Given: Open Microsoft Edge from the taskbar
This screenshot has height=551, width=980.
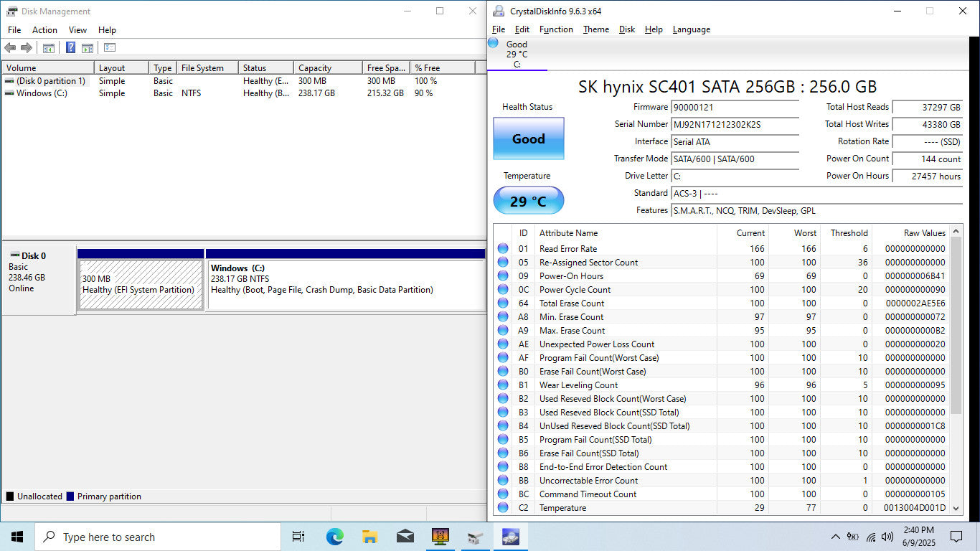Looking at the screenshot, I should 334,537.
